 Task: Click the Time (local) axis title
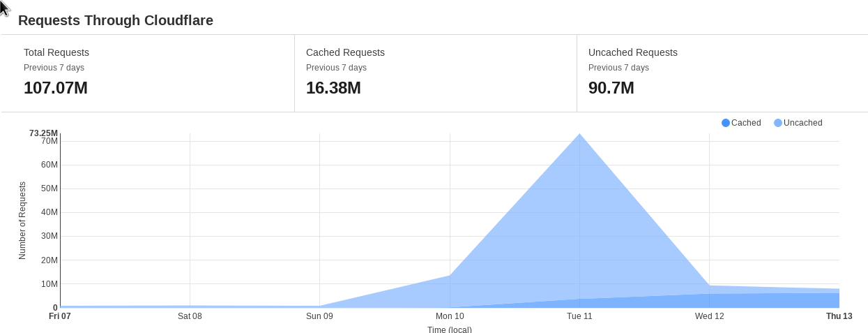click(450, 330)
